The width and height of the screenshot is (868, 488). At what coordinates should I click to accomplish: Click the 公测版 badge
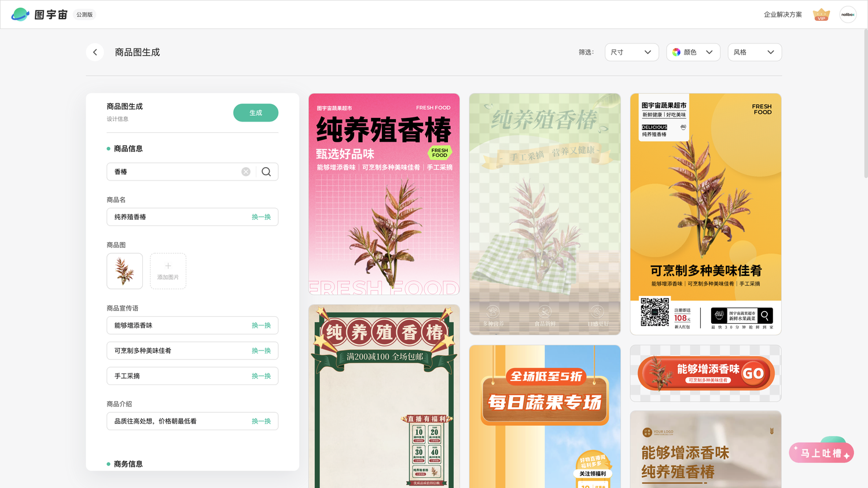coord(84,14)
